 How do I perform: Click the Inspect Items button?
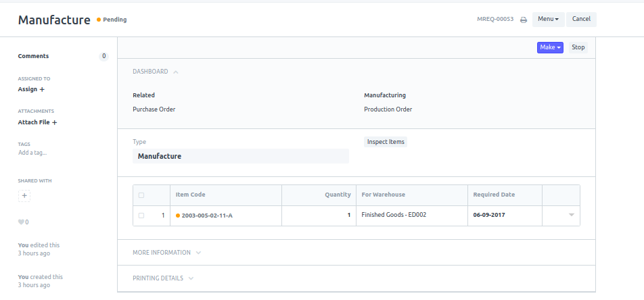386,142
